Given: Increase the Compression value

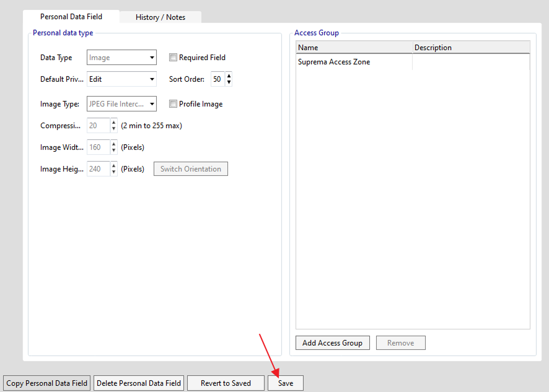Looking at the screenshot, I should coord(113,123).
